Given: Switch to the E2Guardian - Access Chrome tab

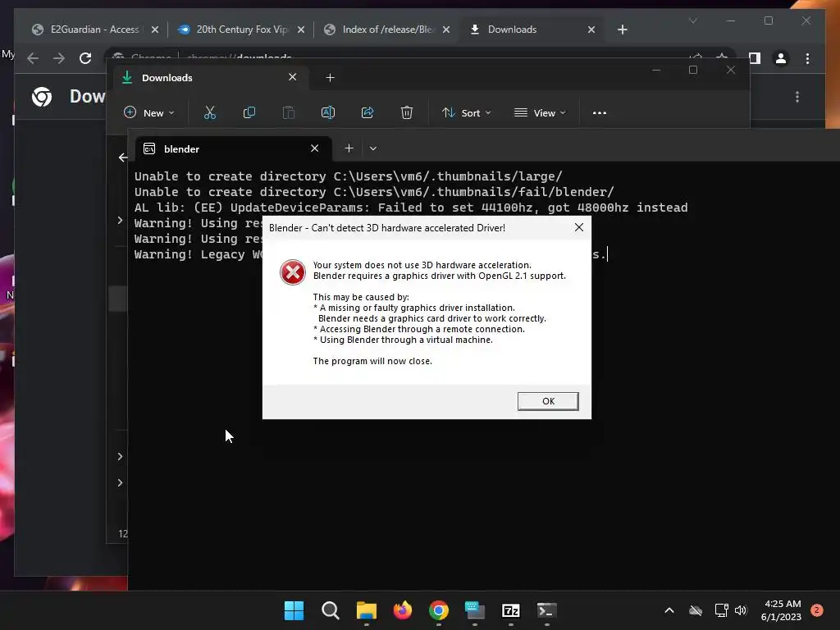Looking at the screenshot, I should coord(95,30).
